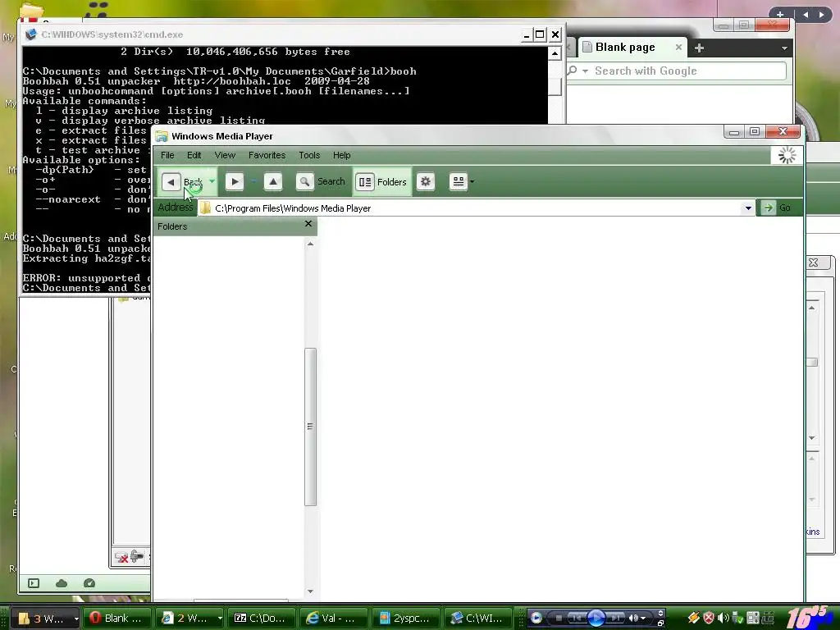This screenshot has height=630, width=840.
Task: Skip to previous track in taskbar player
Action: [x=577, y=619]
